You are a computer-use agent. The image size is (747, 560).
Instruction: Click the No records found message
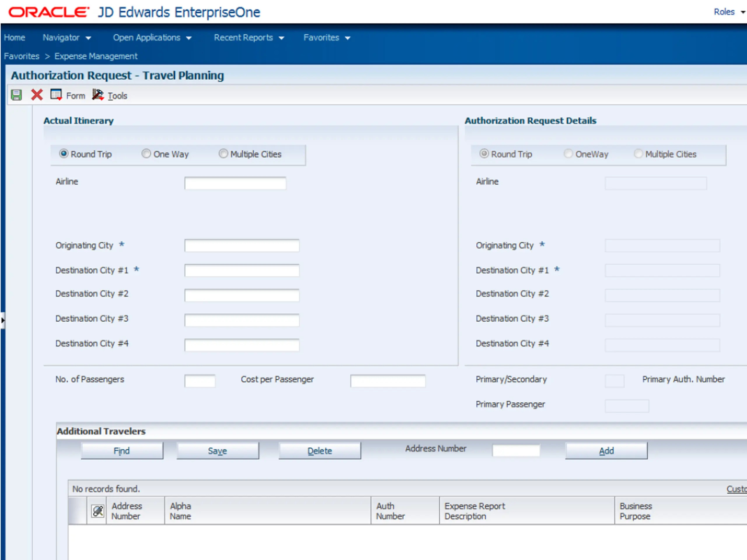106,489
